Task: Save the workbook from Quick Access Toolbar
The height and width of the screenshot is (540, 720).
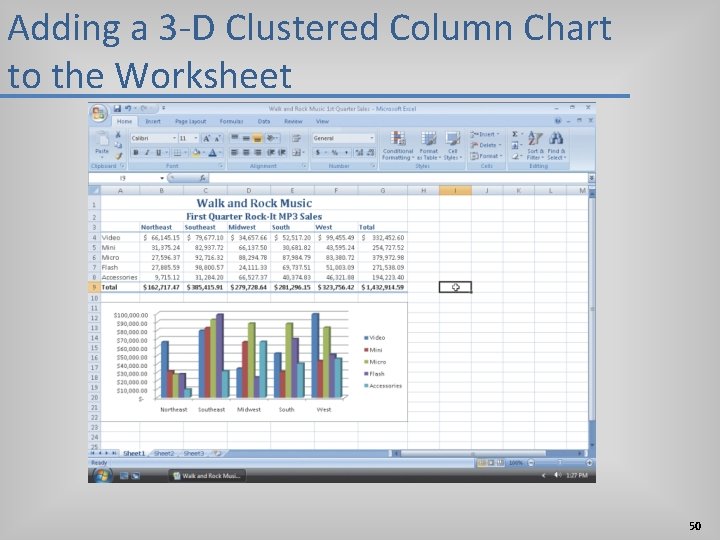Action: [x=117, y=108]
